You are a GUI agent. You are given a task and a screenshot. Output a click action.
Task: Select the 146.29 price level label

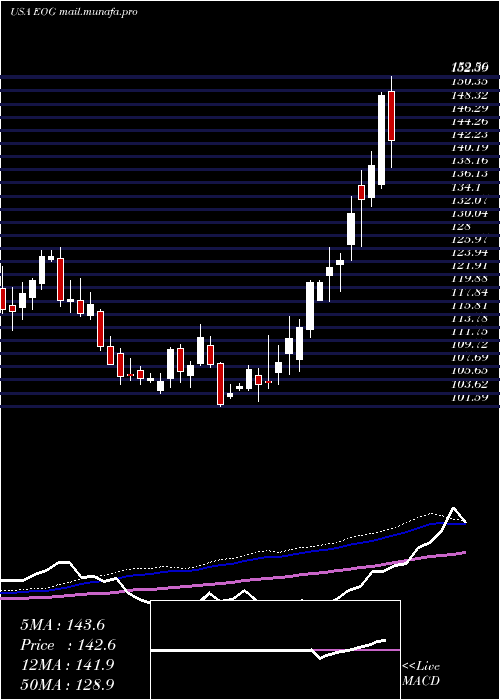tap(469, 108)
